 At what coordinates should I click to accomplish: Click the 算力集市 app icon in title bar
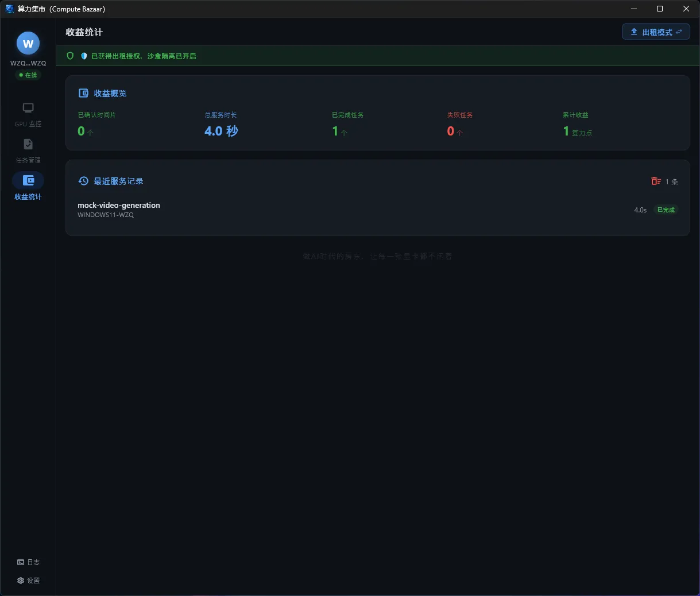pyautogui.click(x=9, y=9)
